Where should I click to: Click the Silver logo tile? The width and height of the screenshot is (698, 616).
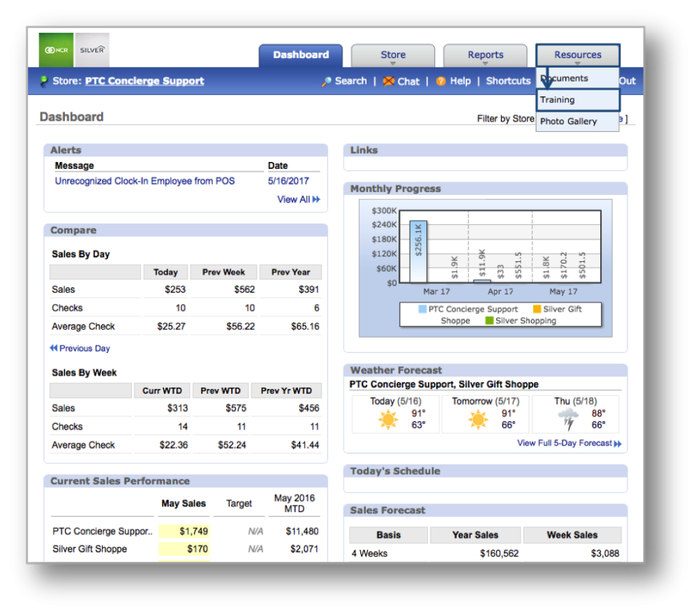(92, 50)
